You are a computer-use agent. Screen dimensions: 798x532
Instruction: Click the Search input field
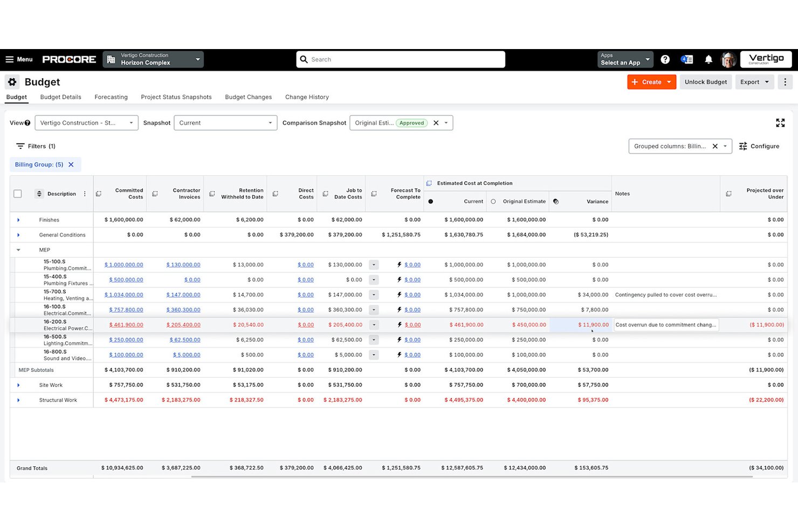click(x=401, y=59)
